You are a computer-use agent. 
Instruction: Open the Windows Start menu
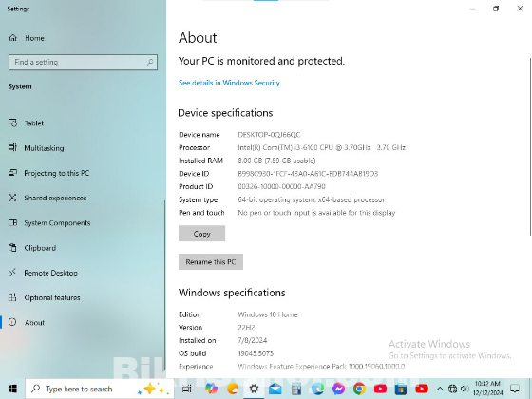[x=12, y=389]
